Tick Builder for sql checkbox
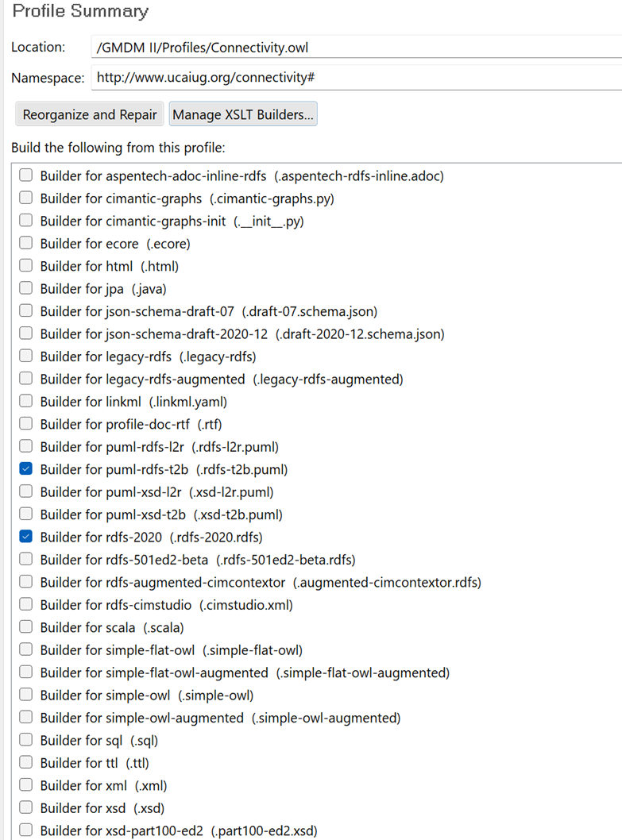The image size is (622, 840). pyautogui.click(x=26, y=741)
